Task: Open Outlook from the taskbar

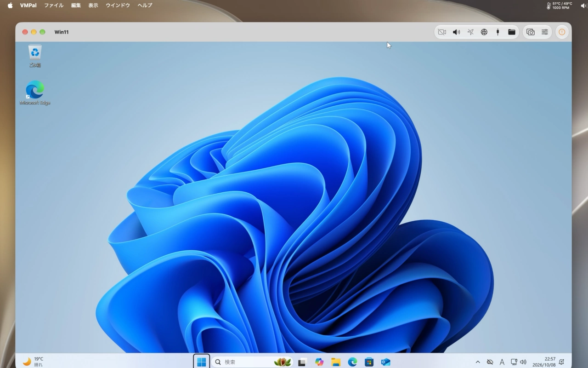Action: click(x=385, y=362)
